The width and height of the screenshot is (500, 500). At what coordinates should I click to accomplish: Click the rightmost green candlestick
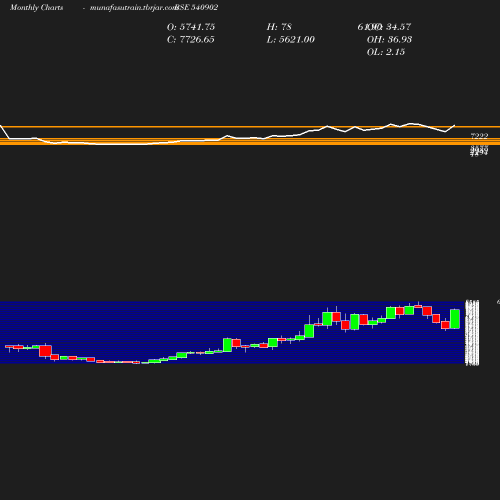tap(455, 319)
